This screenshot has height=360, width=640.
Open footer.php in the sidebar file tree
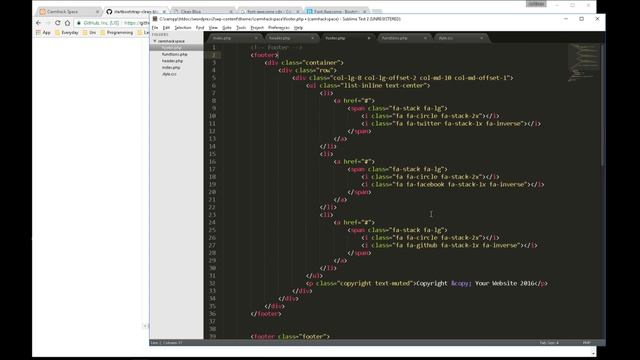(172, 48)
